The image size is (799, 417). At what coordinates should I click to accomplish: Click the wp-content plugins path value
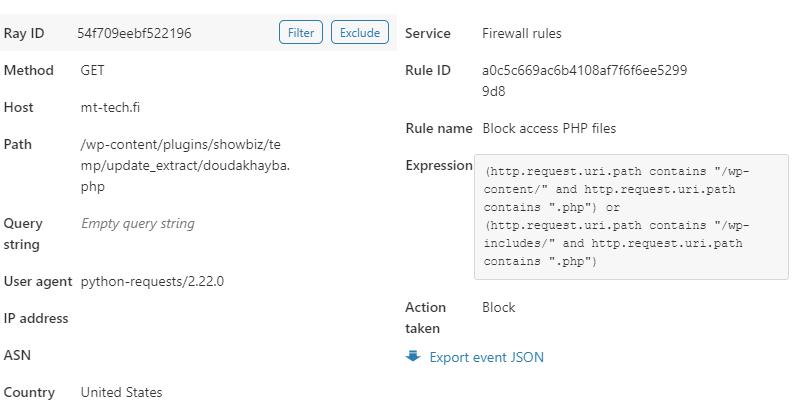pos(185,165)
